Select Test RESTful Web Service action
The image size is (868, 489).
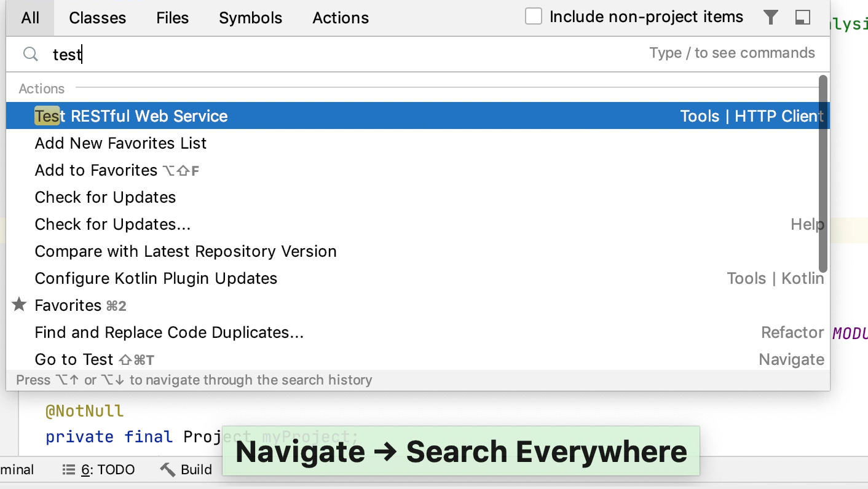[x=130, y=115]
